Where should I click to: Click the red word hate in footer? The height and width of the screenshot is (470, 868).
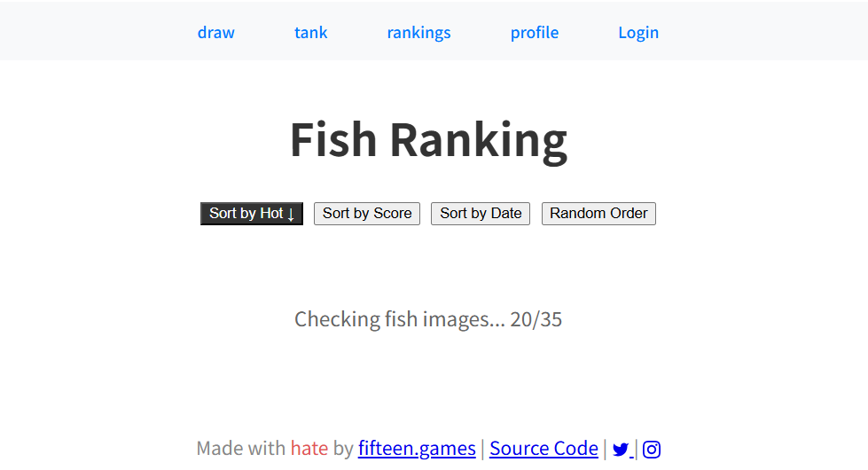click(309, 448)
